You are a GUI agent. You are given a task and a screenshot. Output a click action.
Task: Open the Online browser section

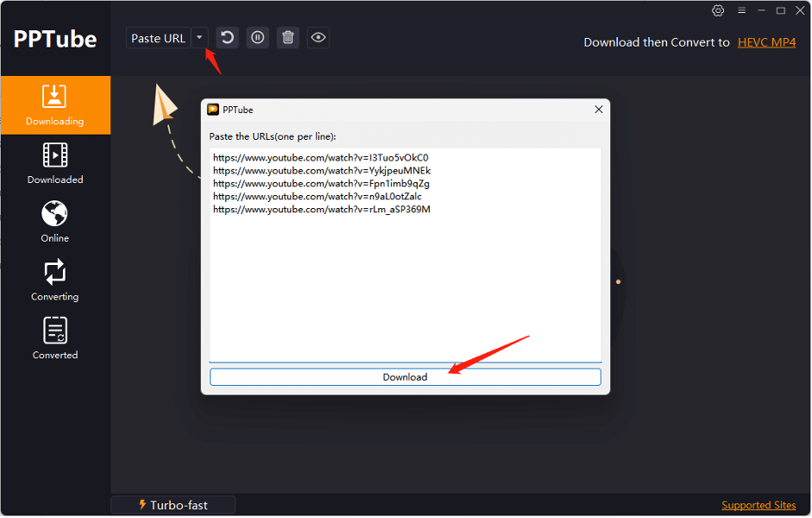54,221
